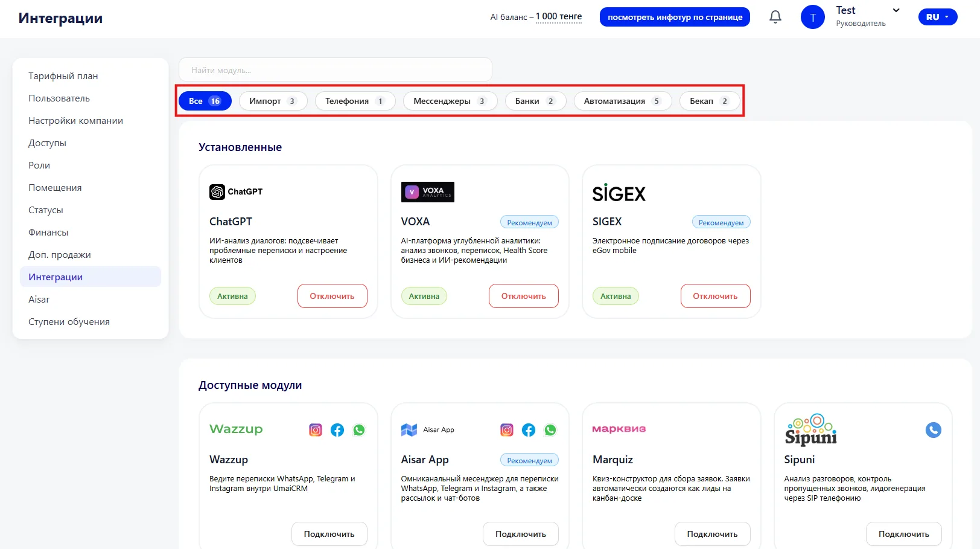Click the Instagram icon on Aisar App card
Image resolution: width=980 pixels, height=549 pixels.
point(507,430)
